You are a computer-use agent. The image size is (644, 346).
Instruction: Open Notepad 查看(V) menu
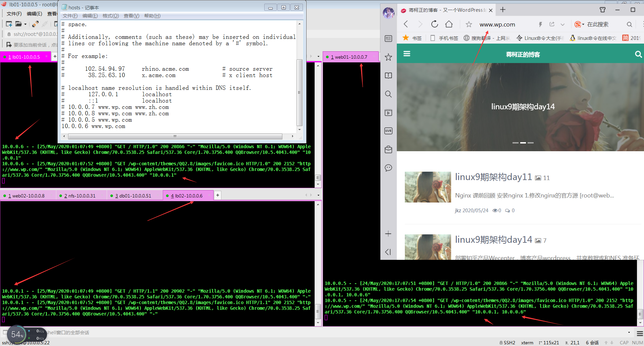point(131,16)
